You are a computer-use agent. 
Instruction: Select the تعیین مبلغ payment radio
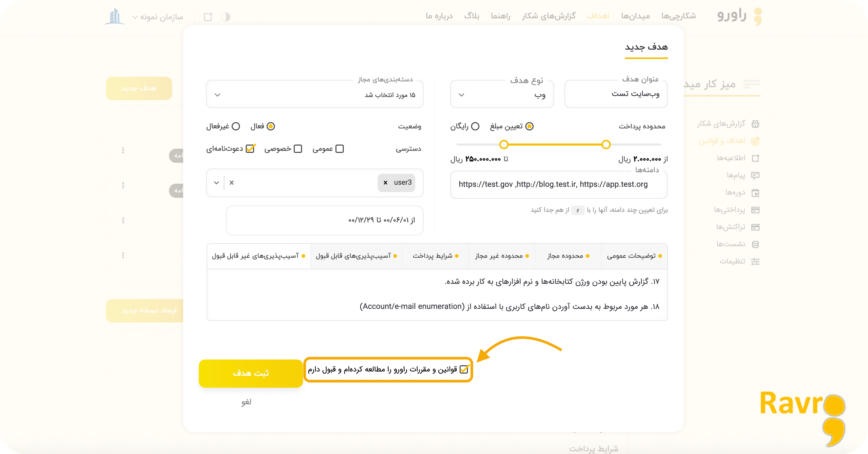529,126
